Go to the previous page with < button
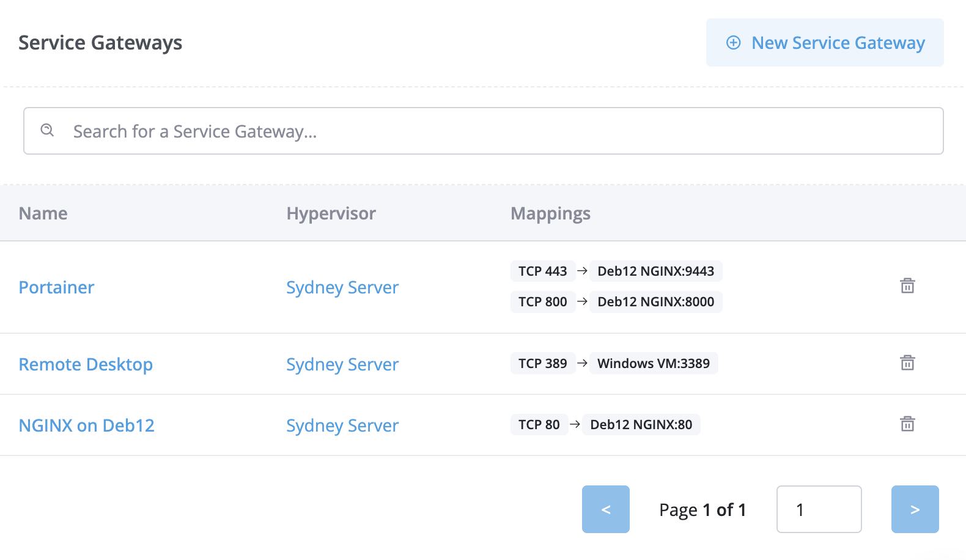Viewport: 966px width, 560px height. point(605,509)
